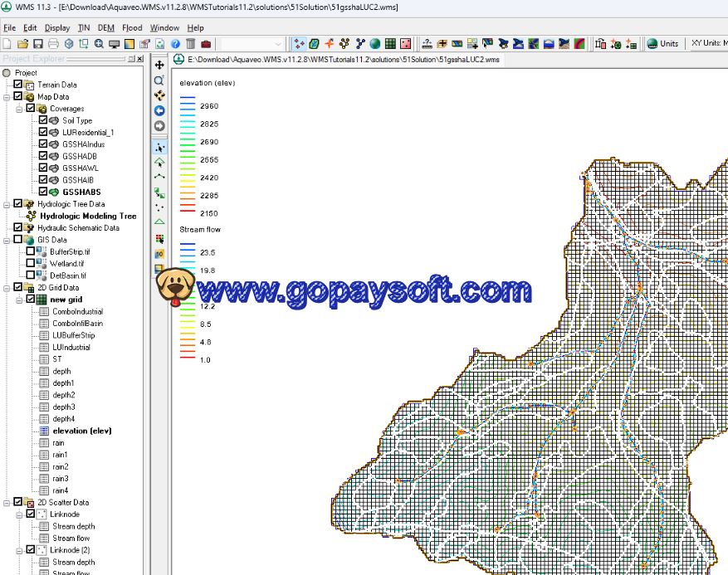Activate the Zoom magnifier tool
This screenshot has width=728, height=575.
[159, 80]
